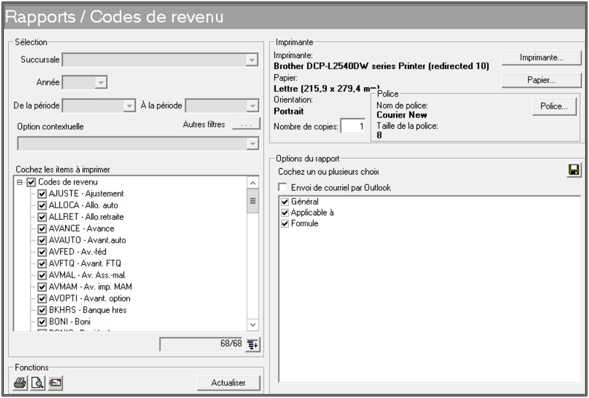The height and width of the screenshot is (398, 589).
Task: Click the filter icon beside the 68/68 counter
Action: 253,344
